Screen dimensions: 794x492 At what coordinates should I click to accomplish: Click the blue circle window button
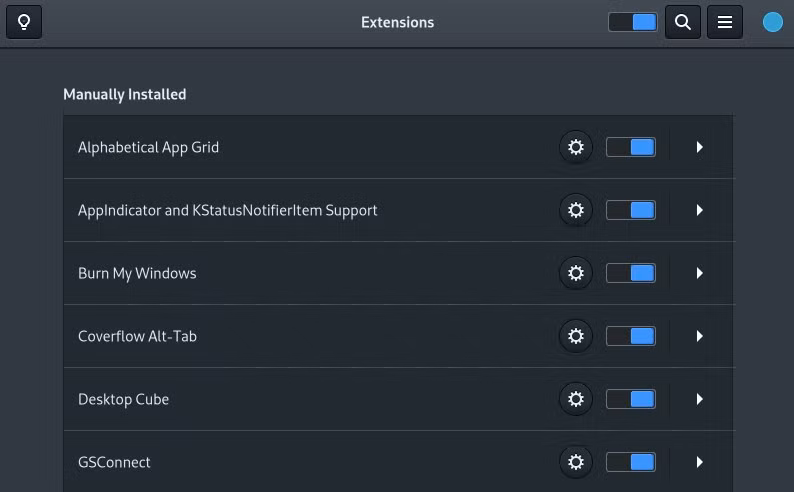coord(773,22)
